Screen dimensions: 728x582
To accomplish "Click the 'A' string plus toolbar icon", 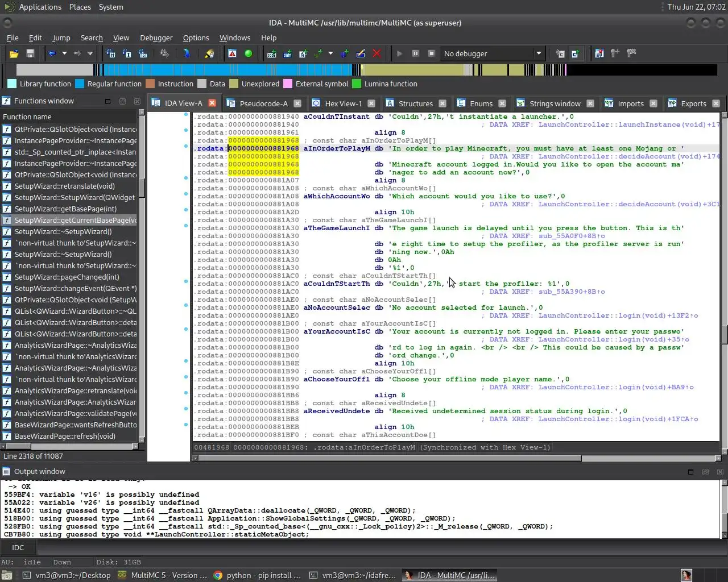I will click(303, 53).
